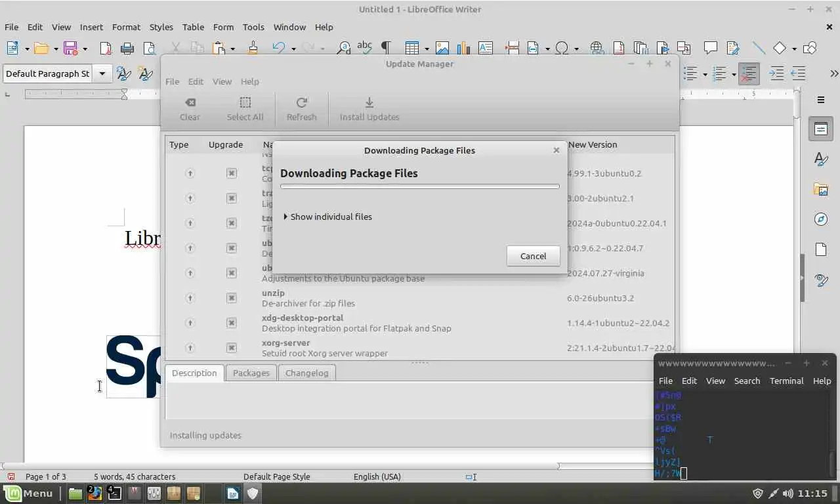Toggle Formatting Marks pilcrow icon
Screen dimensions: 840x504
coord(386,48)
